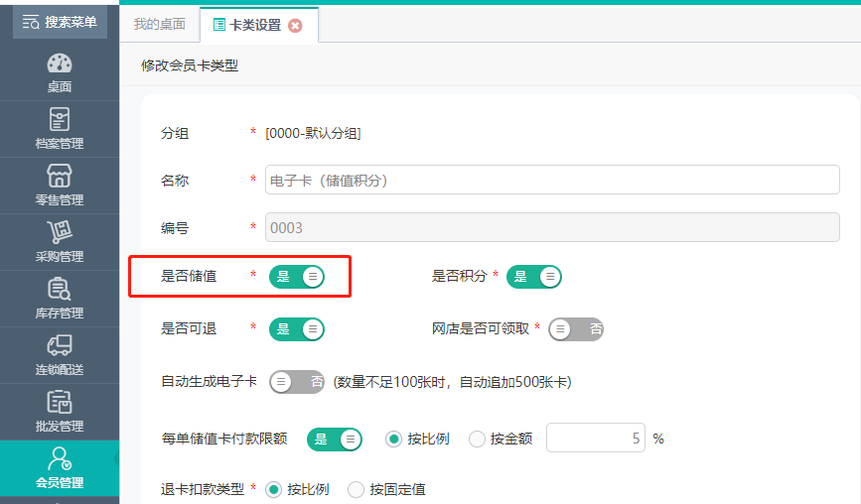Close the 卡类设置 tab
861x504 pixels.
(295, 26)
